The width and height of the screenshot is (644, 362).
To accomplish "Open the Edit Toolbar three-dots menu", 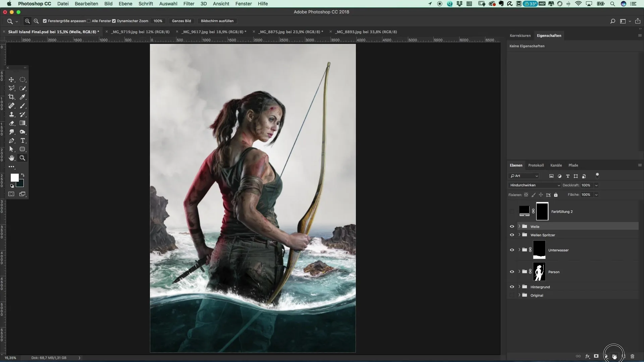I will 11,167.
